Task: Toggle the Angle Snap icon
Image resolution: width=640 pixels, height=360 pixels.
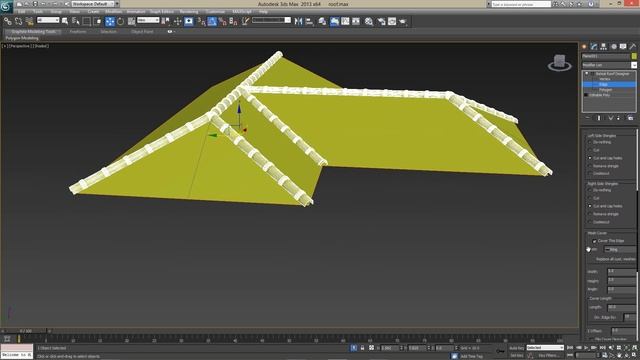Action: click(212, 21)
